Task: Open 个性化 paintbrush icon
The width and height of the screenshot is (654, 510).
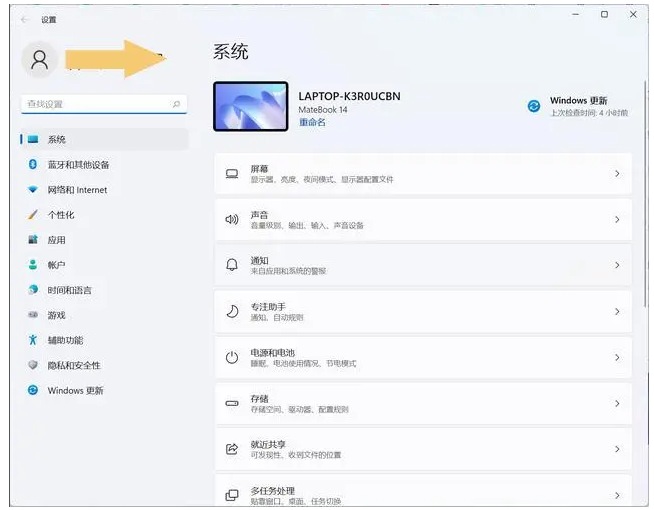Action: 33,215
